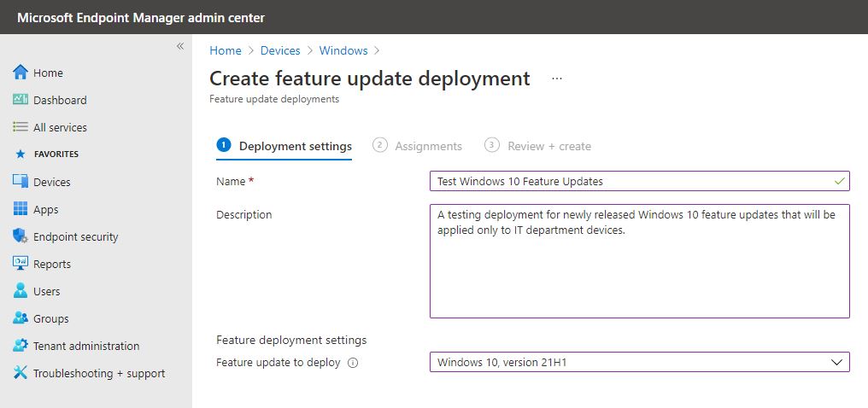Open Troubleshooting + support in the sidebar
The width and height of the screenshot is (868, 408).
pos(99,373)
